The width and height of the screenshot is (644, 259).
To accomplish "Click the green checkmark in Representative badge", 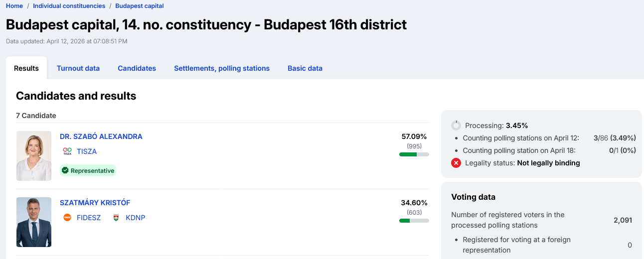I will [65, 170].
